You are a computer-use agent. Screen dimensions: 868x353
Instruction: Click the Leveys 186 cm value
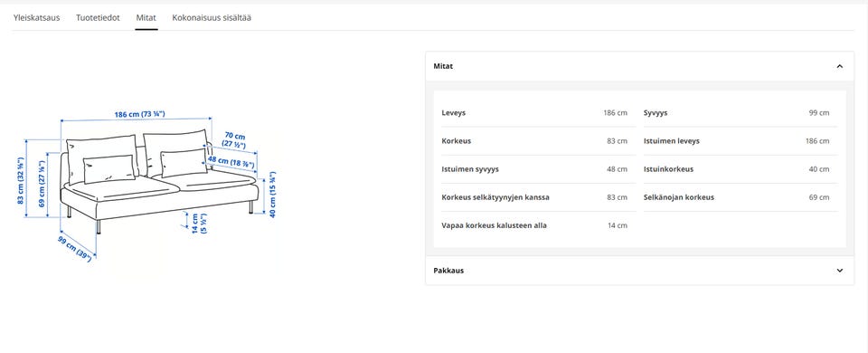point(615,112)
